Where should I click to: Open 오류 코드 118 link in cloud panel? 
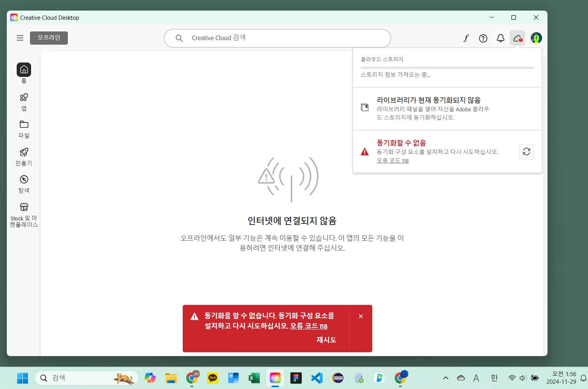click(392, 161)
